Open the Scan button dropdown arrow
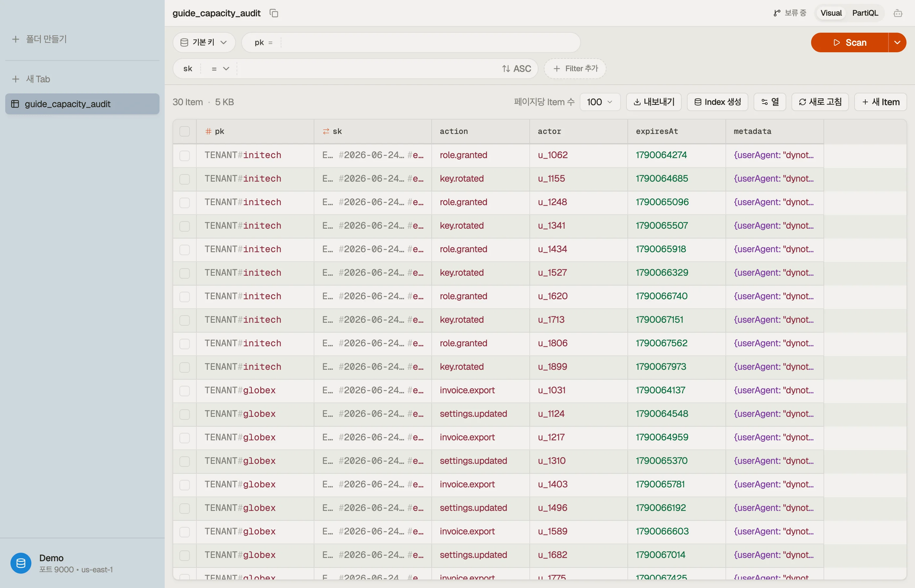The height and width of the screenshot is (588, 915). 897,42
